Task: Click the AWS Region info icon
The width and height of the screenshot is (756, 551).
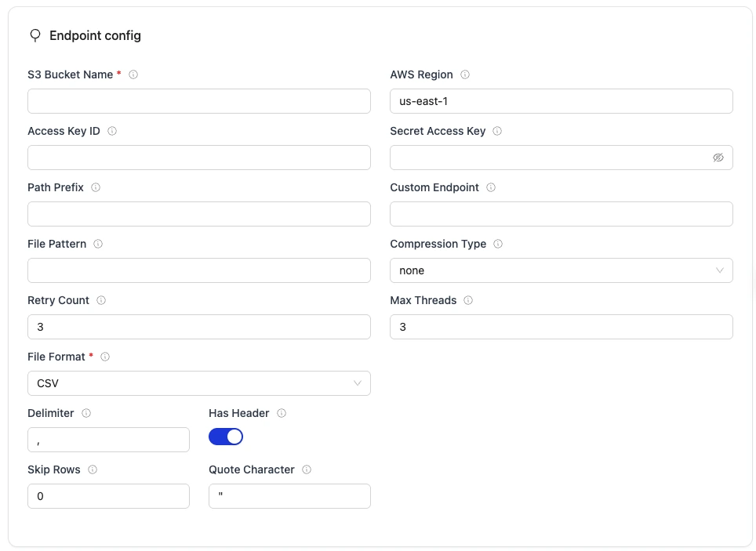Action: pyautogui.click(x=465, y=74)
